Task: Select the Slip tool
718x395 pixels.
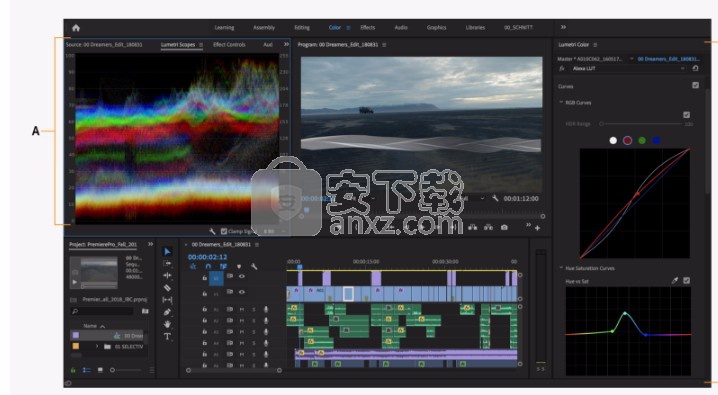Action: pyautogui.click(x=167, y=300)
